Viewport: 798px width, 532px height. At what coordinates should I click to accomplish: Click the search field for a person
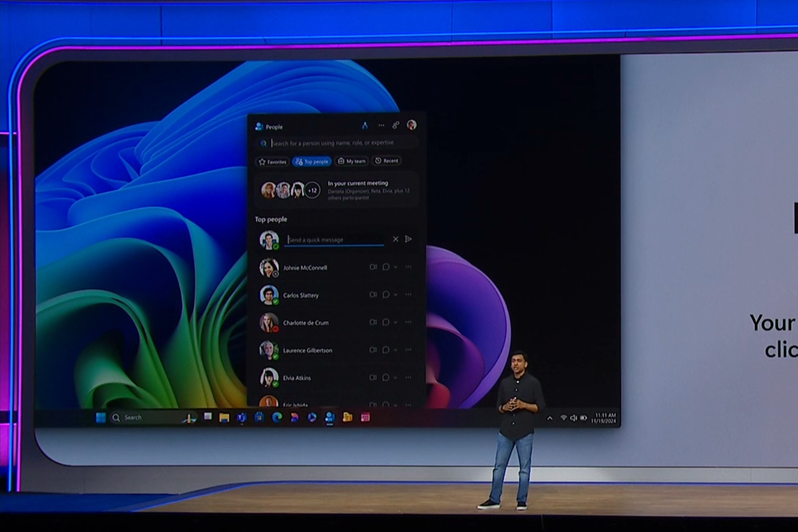tap(336, 143)
